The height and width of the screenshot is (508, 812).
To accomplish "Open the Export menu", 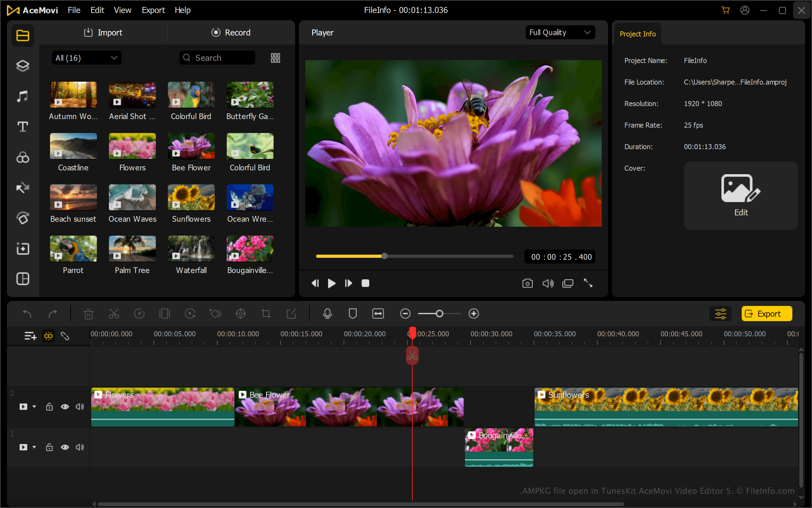I will click(x=153, y=10).
